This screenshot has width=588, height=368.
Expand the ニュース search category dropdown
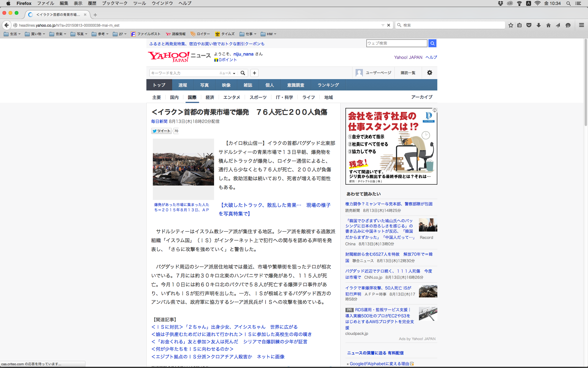pos(227,73)
